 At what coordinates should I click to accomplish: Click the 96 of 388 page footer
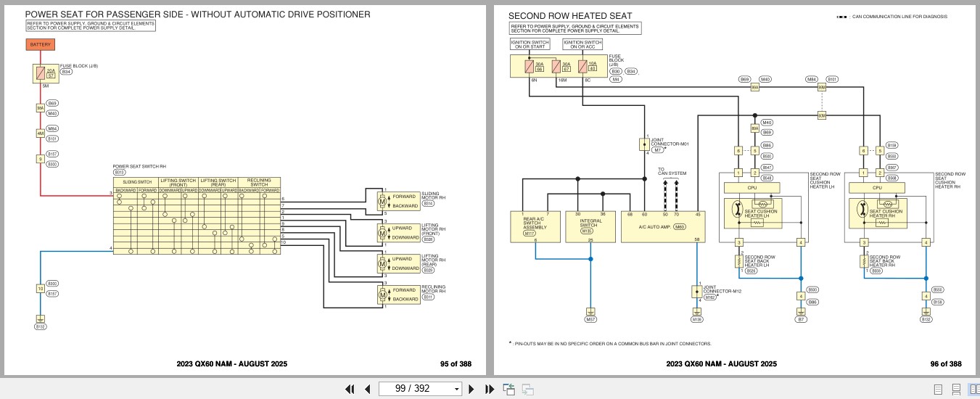[x=946, y=364]
